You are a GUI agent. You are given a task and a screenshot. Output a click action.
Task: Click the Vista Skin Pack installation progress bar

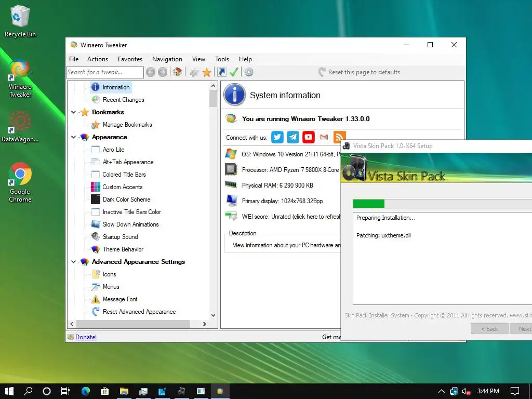click(443, 204)
